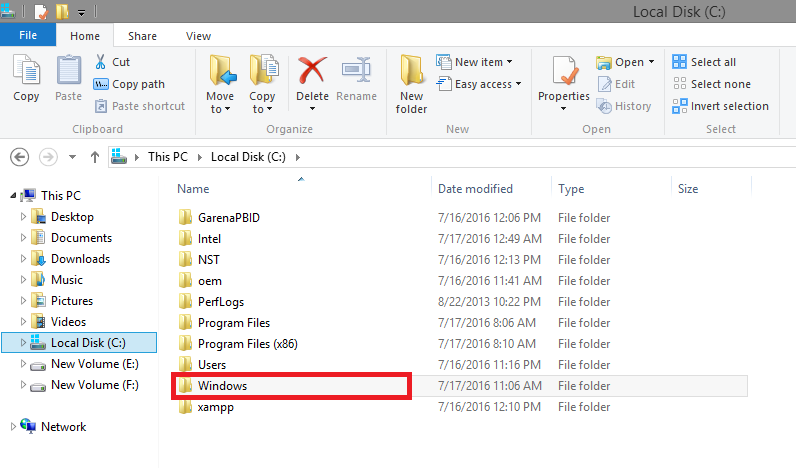Click the Edit ribbon icon
This screenshot has width=796, height=468.
(604, 84)
